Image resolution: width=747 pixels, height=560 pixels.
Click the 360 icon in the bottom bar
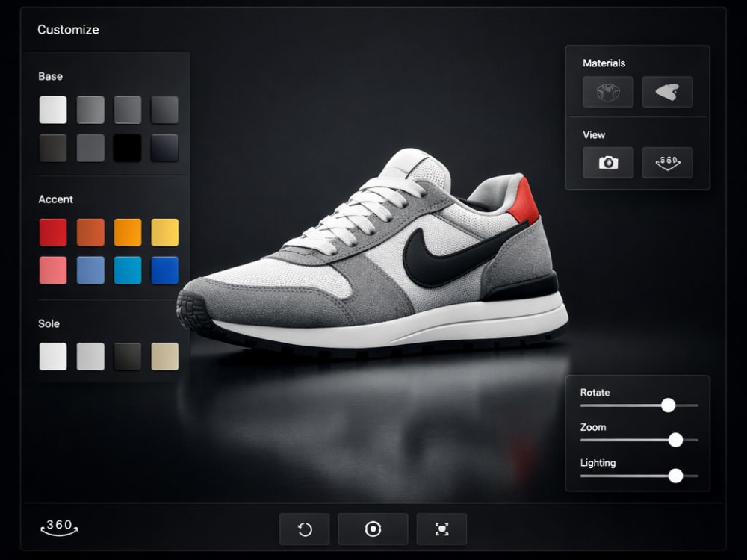coord(59,527)
